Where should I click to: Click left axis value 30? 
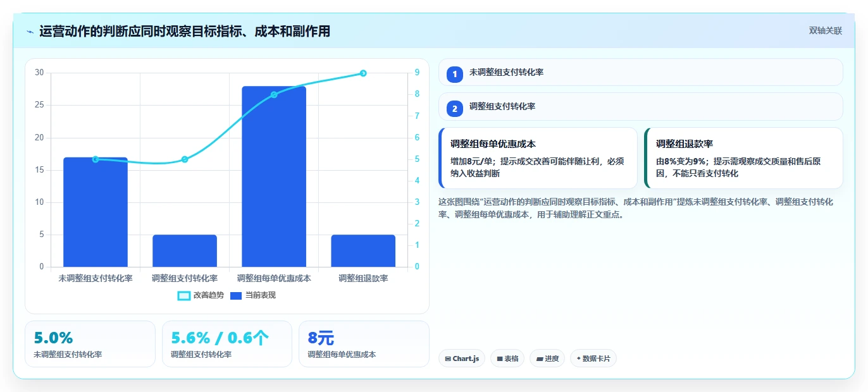(39, 73)
